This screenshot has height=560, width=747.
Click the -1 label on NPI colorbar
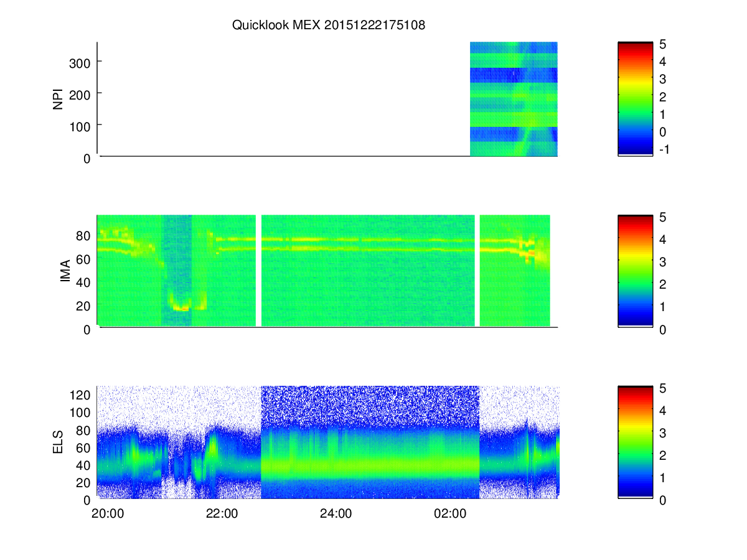pyautogui.click(x=664, y=150)
